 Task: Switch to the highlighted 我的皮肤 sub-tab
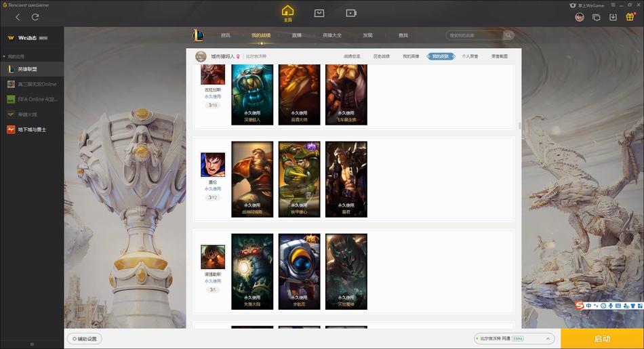[441, 56]
